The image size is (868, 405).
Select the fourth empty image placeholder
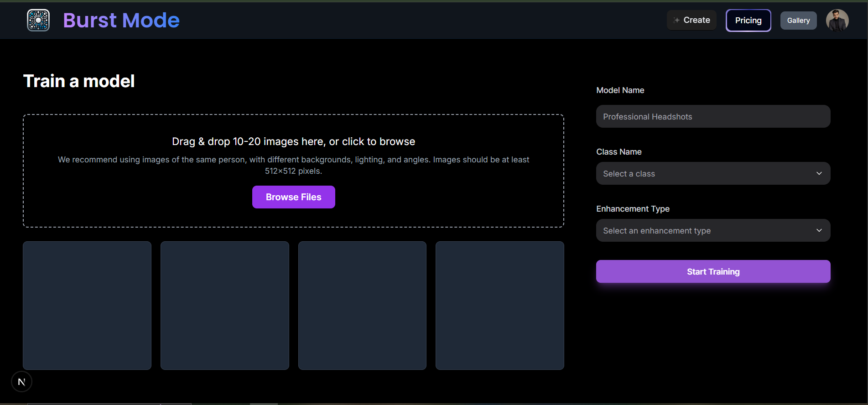[500, 306]
